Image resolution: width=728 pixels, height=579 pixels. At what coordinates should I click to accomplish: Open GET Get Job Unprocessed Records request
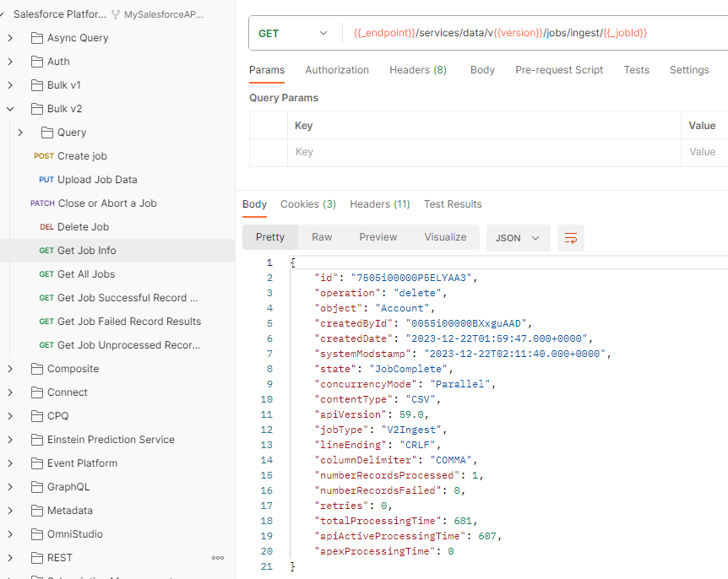117,346
